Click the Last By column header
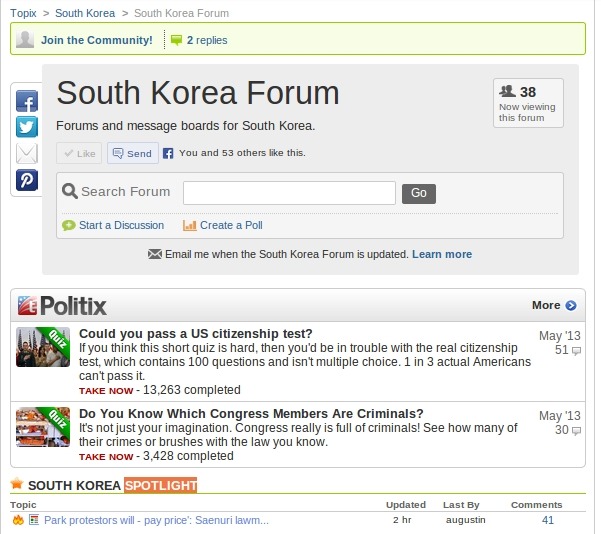Screen dimensions: 601x534 point(461,505)
